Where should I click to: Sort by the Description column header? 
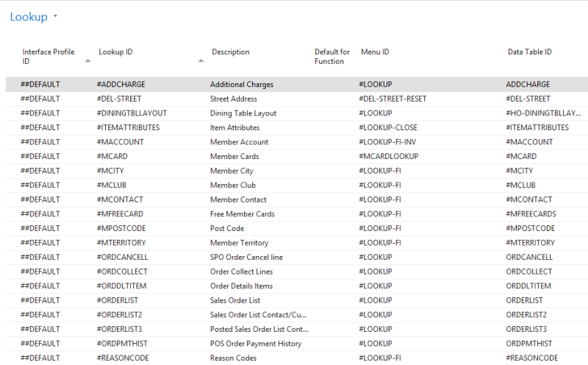coord(230,52)
